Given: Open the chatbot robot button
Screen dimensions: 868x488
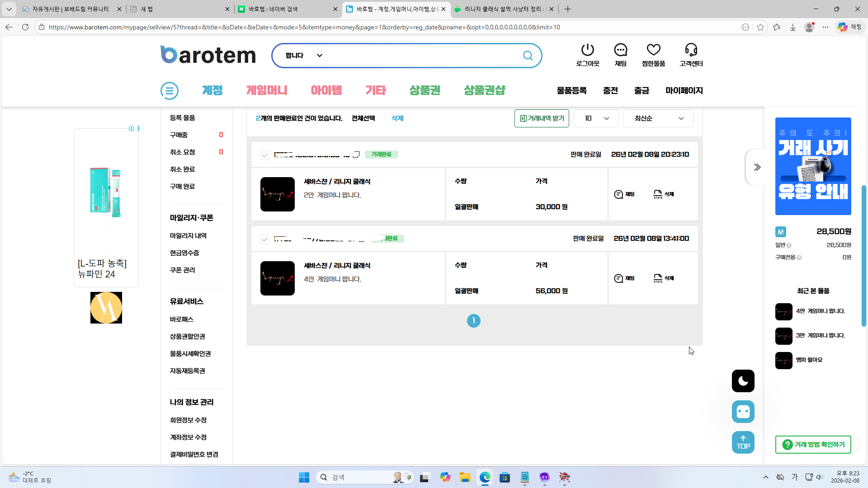Looking at the screenshot, I should (x=743, y=412).
